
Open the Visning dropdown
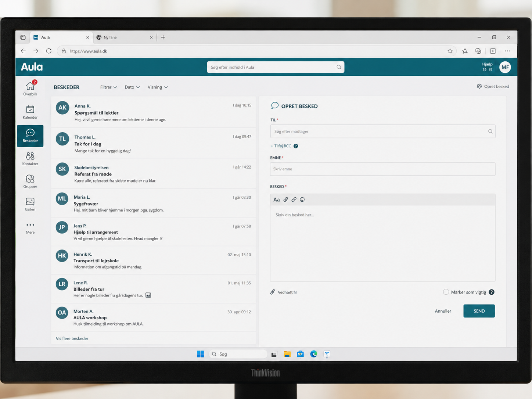click(x=158, y=87)
